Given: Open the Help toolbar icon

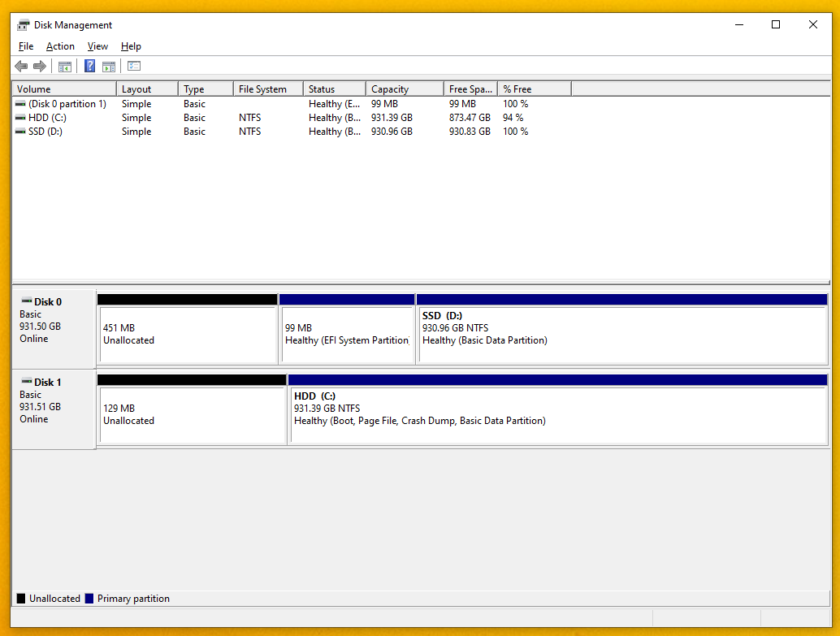Looking at the screenshot, I should point(89,67).
